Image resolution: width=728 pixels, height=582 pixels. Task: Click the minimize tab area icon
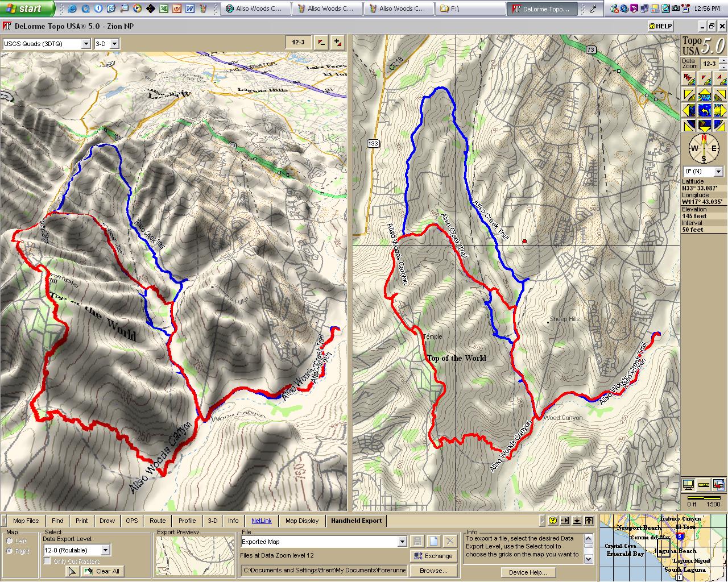[577, 521]
